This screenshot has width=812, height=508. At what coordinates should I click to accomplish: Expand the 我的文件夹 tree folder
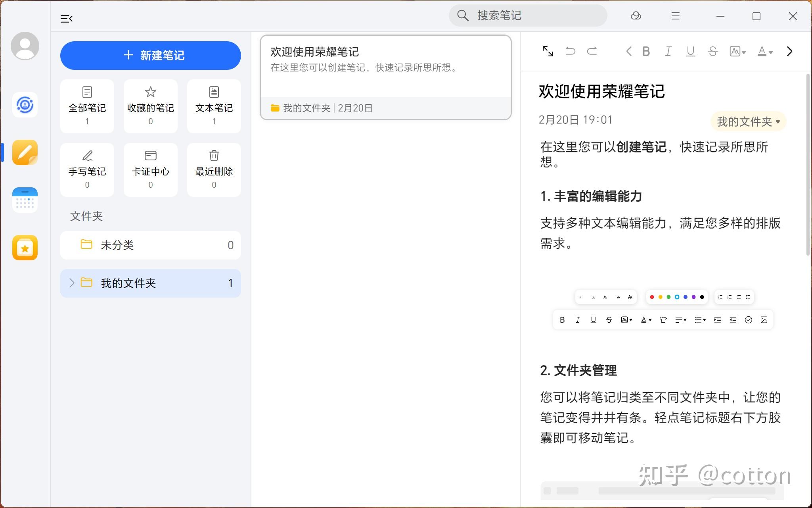point(72,283)
